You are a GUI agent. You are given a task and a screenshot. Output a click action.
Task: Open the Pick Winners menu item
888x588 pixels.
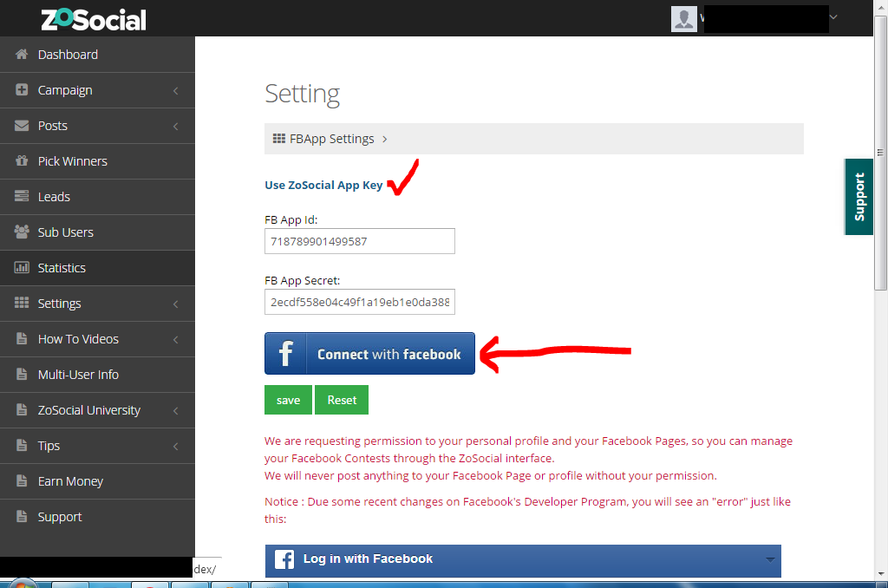tap(97, 161)
